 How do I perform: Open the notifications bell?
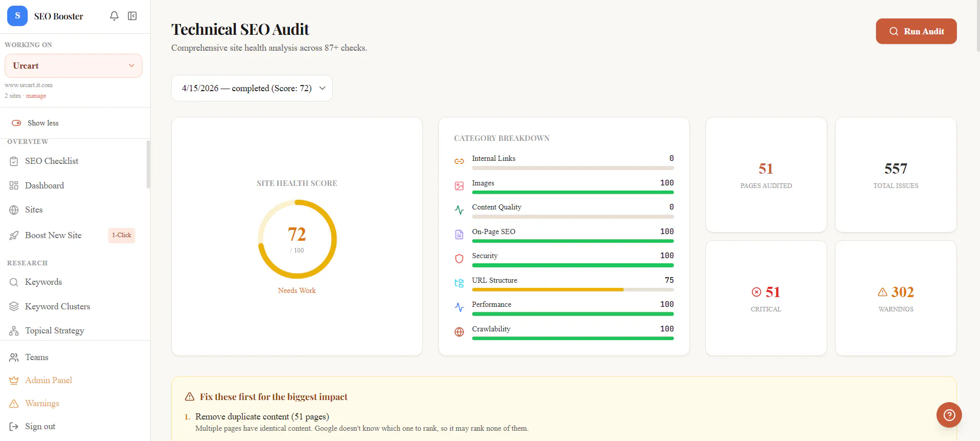[114, 16]
